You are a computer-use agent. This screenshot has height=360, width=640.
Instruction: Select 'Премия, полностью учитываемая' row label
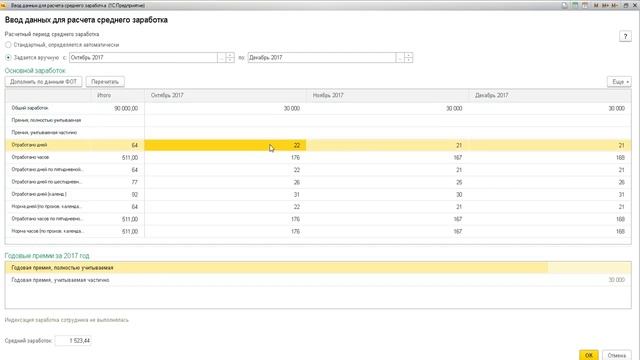coord(46,120)
